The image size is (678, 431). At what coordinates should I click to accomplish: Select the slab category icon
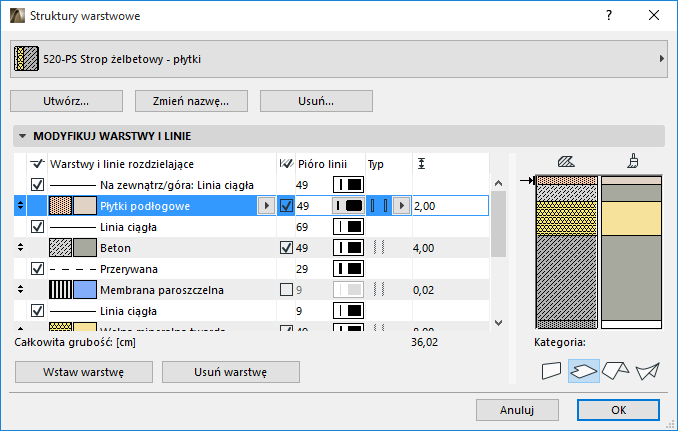coord(583,371)
